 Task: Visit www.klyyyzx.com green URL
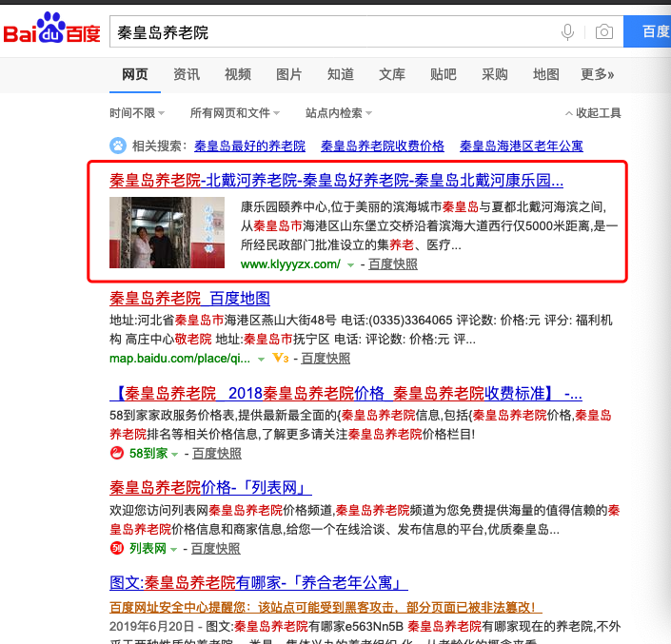click(x=290, y=264)
